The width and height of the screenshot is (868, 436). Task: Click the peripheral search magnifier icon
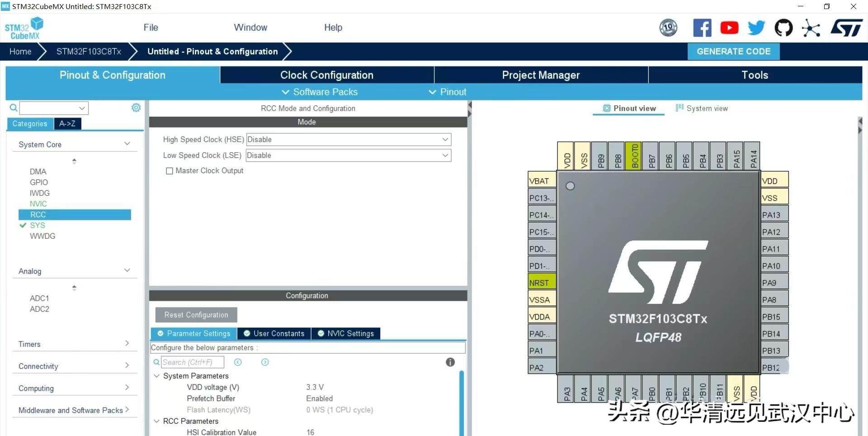14,108
